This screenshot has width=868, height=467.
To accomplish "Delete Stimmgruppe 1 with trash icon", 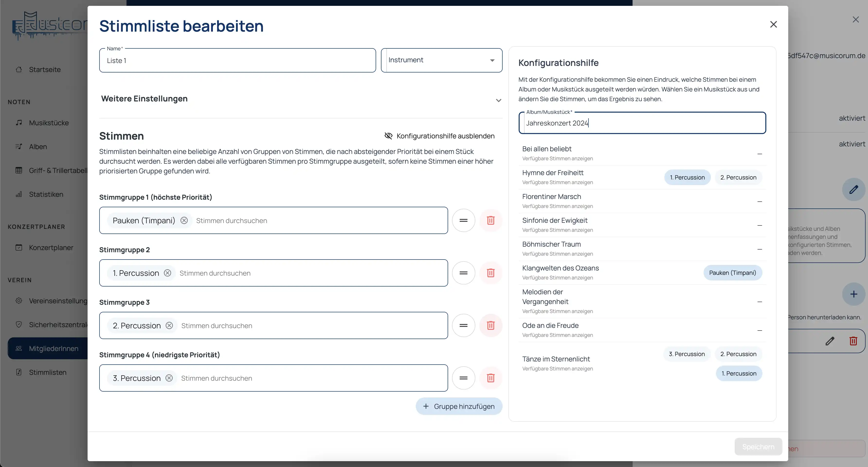I will [x=491, y=220].
